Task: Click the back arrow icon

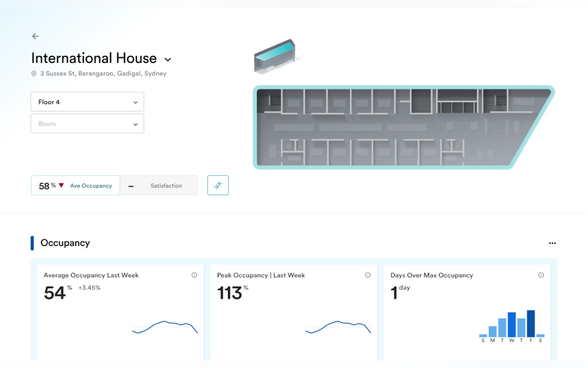Action: [x=35, y=36]
